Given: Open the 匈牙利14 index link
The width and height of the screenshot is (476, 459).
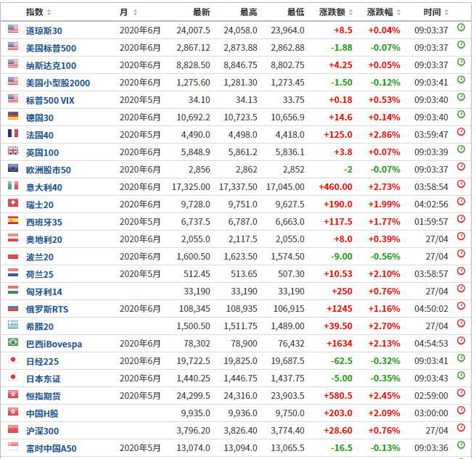Looking at the screenshot, I should [44, 291].
